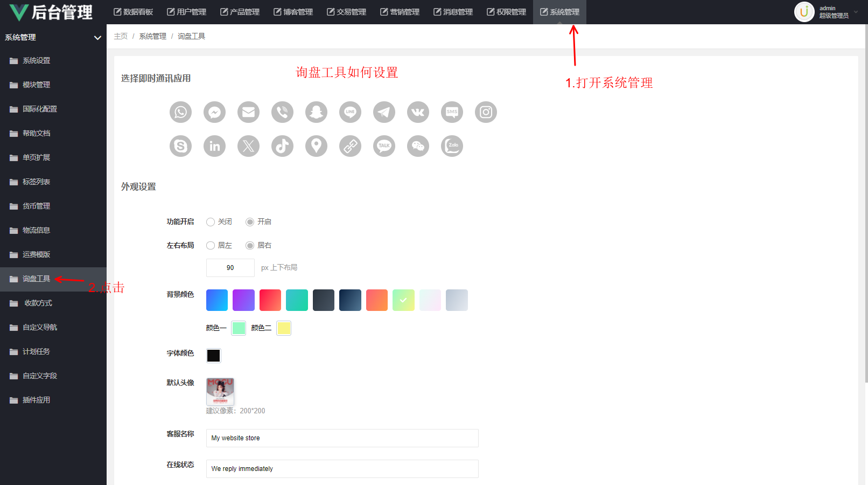Open 模块管理 in sidebar
The image size is (868, 485).
tap(53, 85)
